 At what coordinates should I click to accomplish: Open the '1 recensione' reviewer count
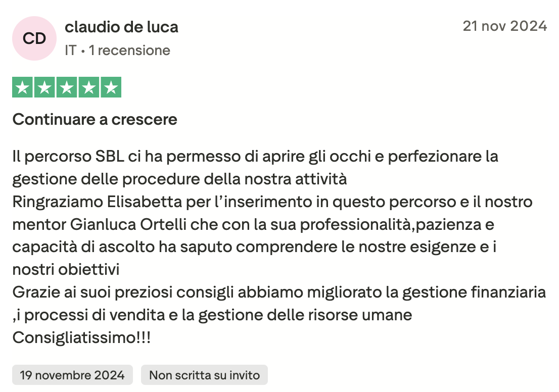tap(129, 51)
